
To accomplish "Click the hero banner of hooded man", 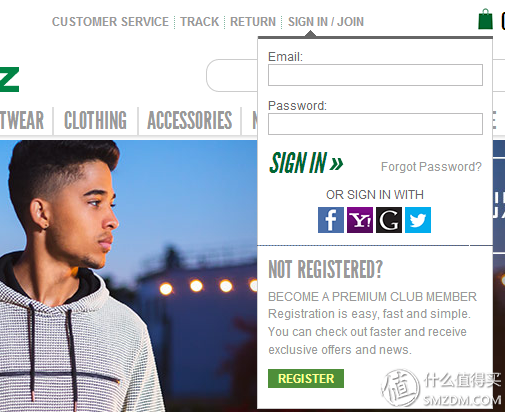I will [x=128, y=276].
